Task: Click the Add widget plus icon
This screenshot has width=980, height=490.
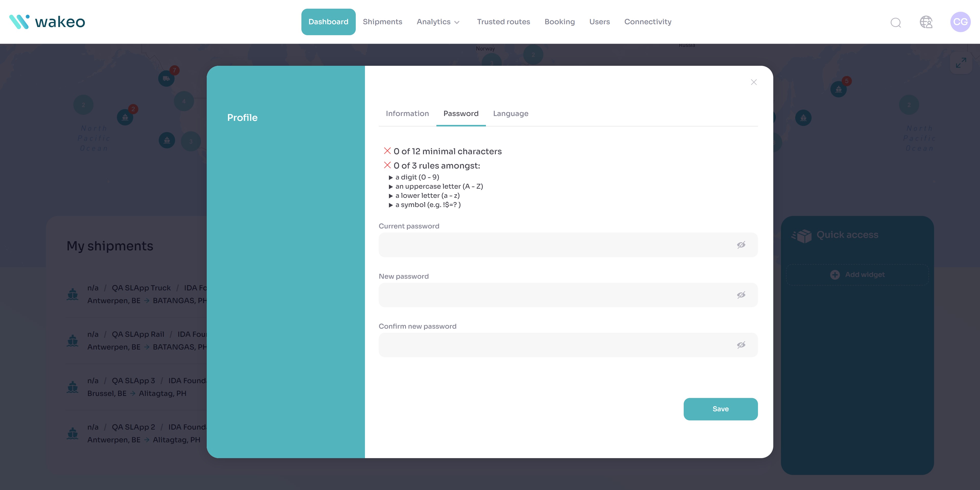Action: click(x=835, y=275)
